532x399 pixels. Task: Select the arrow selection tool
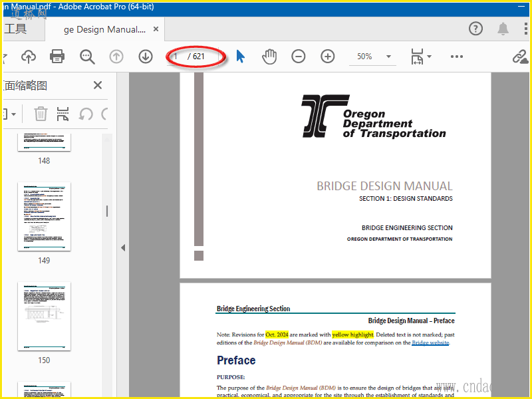point(241,57)
